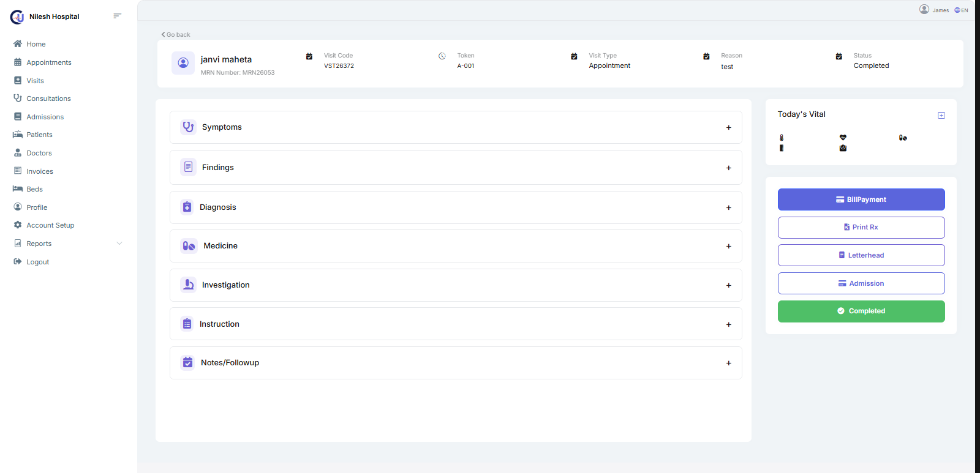Click the Findings document icon
980x473 pixels.
click(188, 167)
